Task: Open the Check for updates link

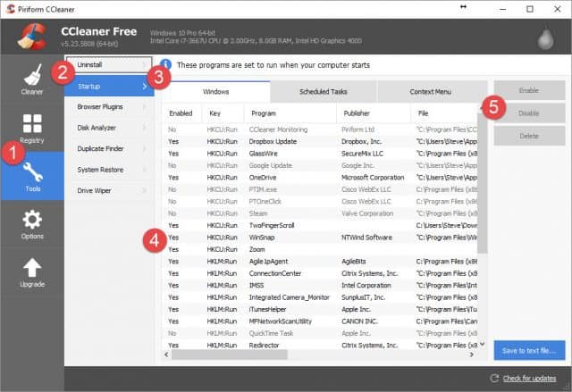Action: (529, 379)
